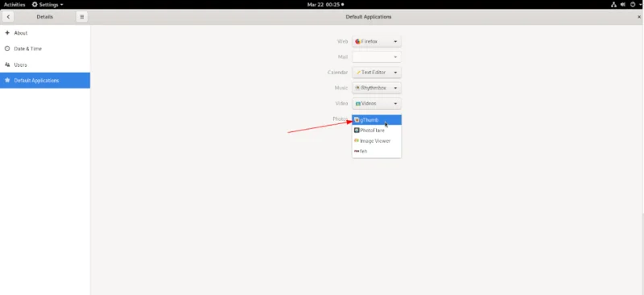Open the empty Mail dropdown
This screenshot has width=644, height=295.
pyautogui.click(x=377, y=56)
